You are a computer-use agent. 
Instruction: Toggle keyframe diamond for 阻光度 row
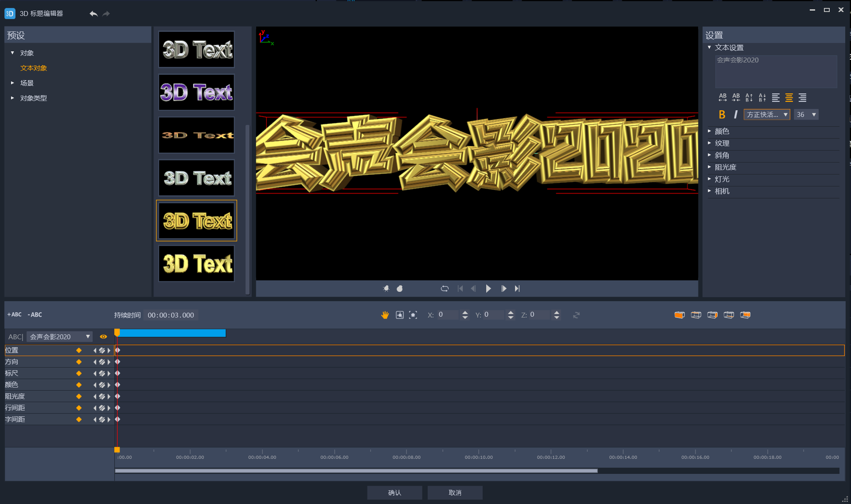79,396
